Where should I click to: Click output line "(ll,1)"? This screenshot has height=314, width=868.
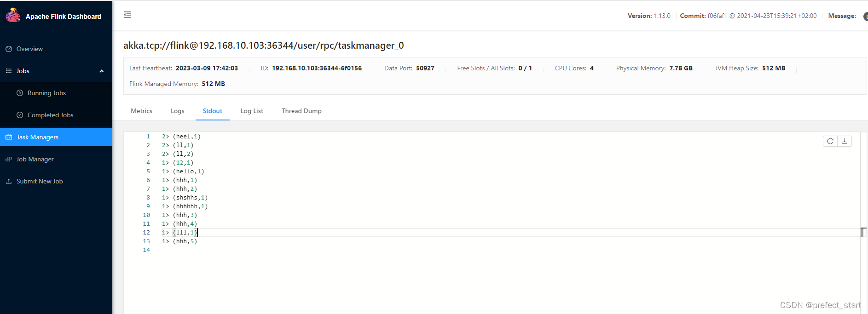pos(183,145)
